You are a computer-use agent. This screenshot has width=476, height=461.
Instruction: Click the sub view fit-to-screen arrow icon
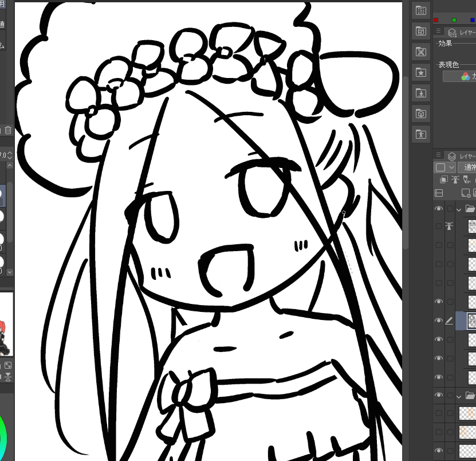tap(8, 365)
